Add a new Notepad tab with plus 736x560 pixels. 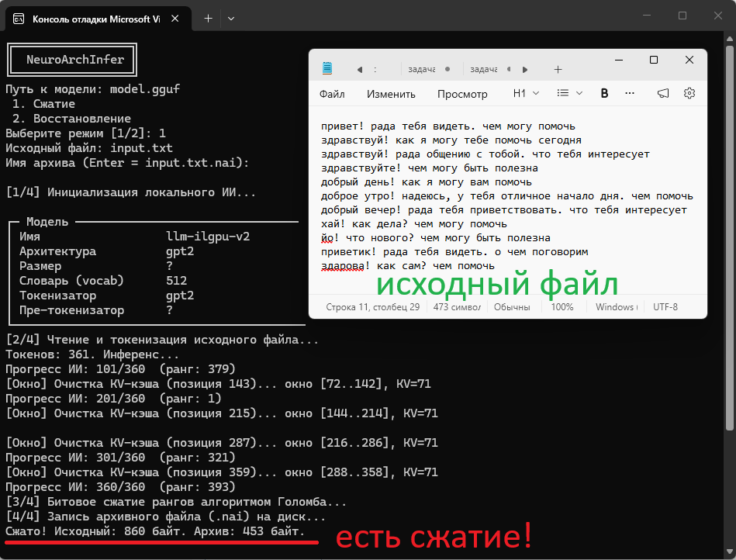click(558, 70)
